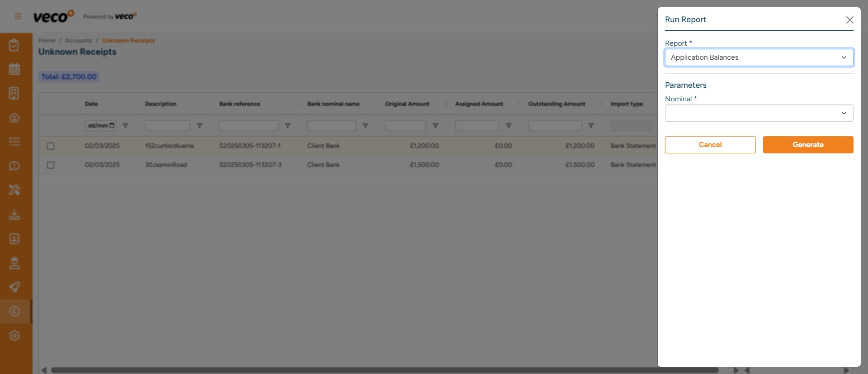Open the Date filter date picker
The width and height of the screenshot is (868, 374).
(112, 126)
